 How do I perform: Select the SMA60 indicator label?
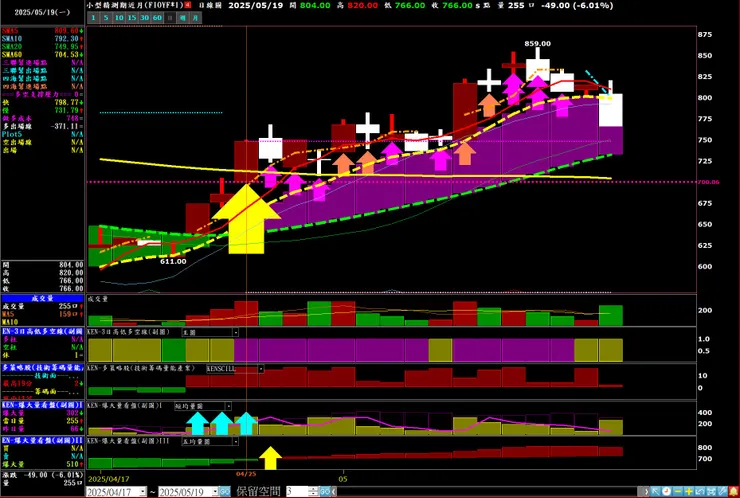click(12, 55)
